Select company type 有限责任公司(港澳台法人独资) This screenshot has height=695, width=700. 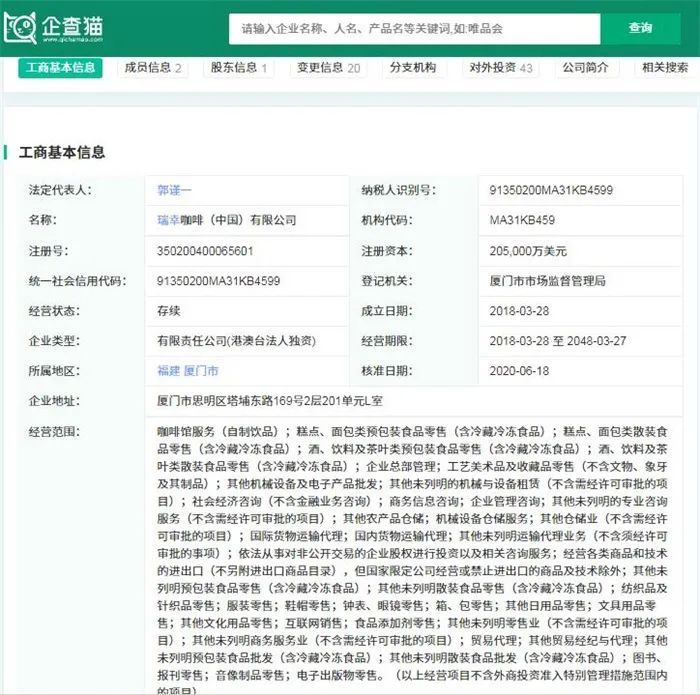coord(236,341)
